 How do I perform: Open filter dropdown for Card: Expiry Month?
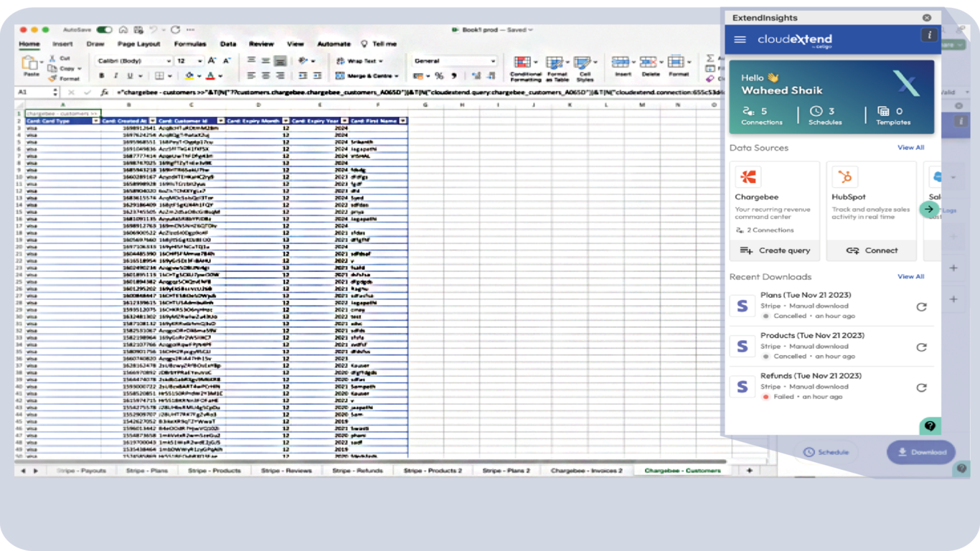click(286, 121)
